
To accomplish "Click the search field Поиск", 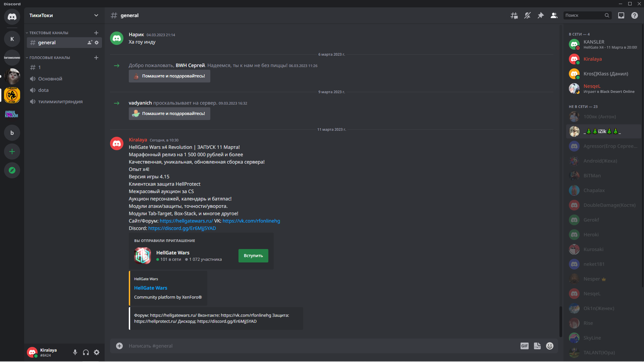I will coord(587,15).
